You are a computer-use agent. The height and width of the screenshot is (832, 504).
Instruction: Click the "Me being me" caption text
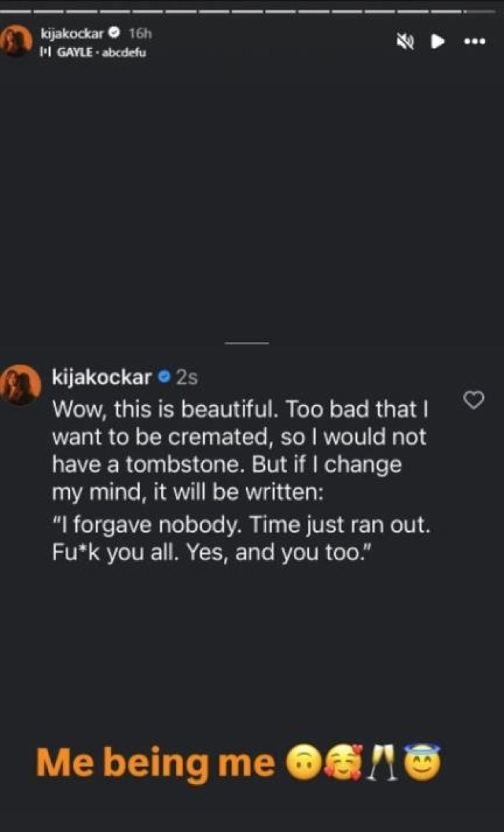[x=156, y=763]
